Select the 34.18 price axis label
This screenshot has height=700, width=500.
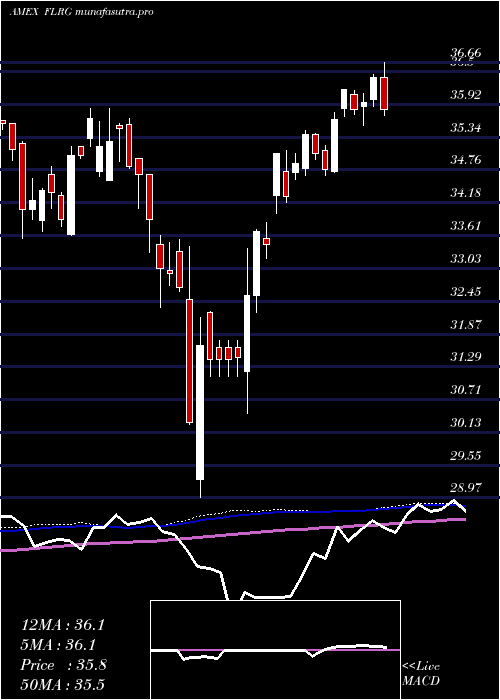point(466,193)
